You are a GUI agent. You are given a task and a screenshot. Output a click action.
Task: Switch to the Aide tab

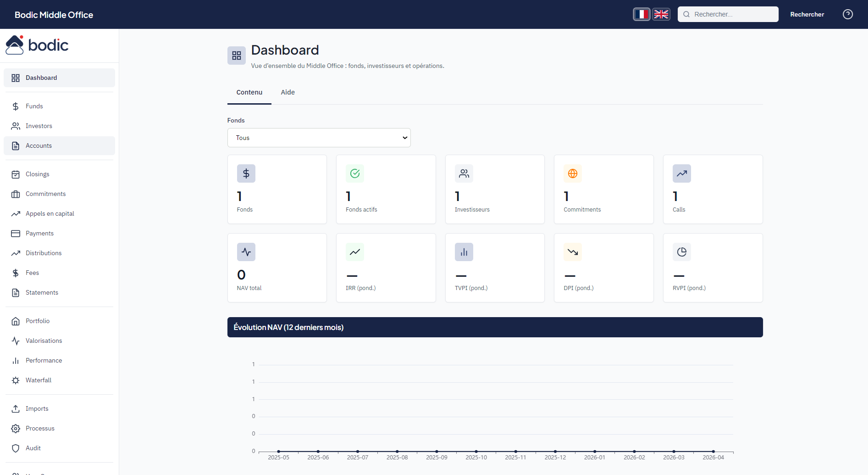[287, 92]
